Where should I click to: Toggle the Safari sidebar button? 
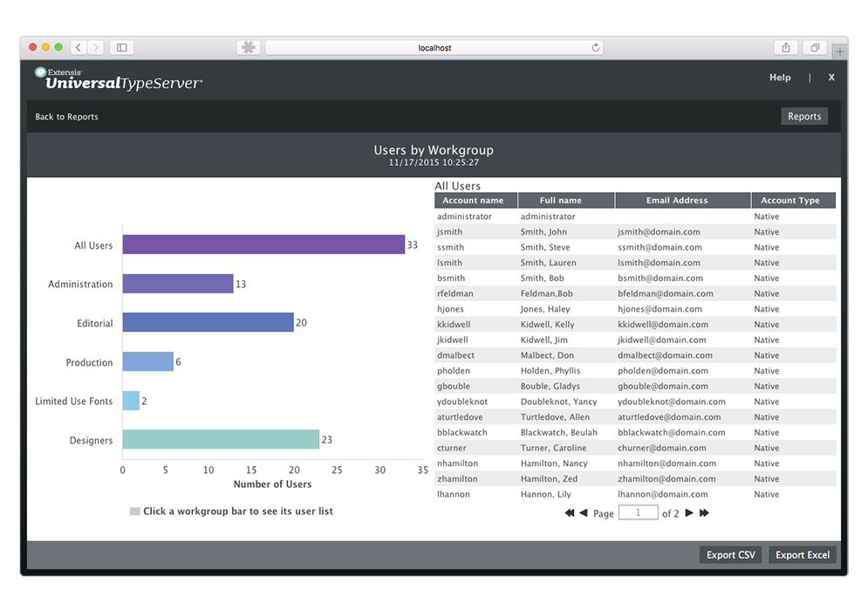pos(122,48)
